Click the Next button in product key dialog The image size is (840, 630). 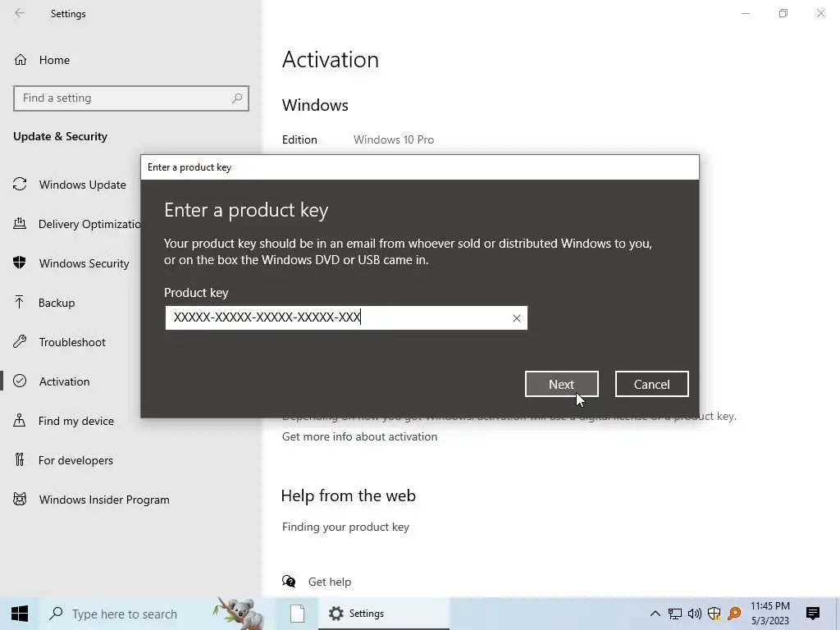[x=561, y=384]
